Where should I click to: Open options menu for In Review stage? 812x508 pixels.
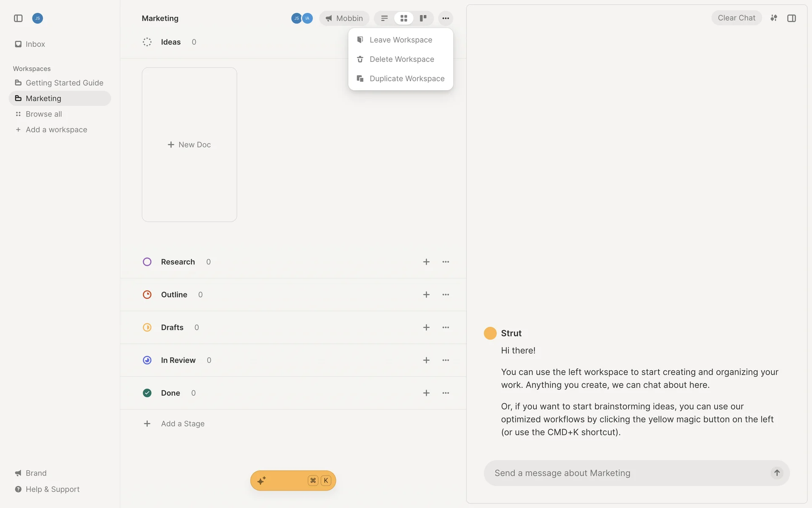[x=445, y=360]
